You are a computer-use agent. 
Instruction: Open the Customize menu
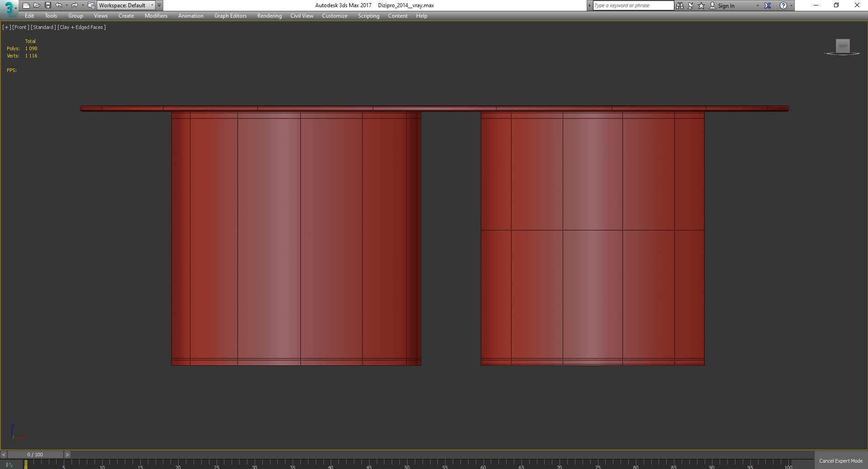(335, 16)
